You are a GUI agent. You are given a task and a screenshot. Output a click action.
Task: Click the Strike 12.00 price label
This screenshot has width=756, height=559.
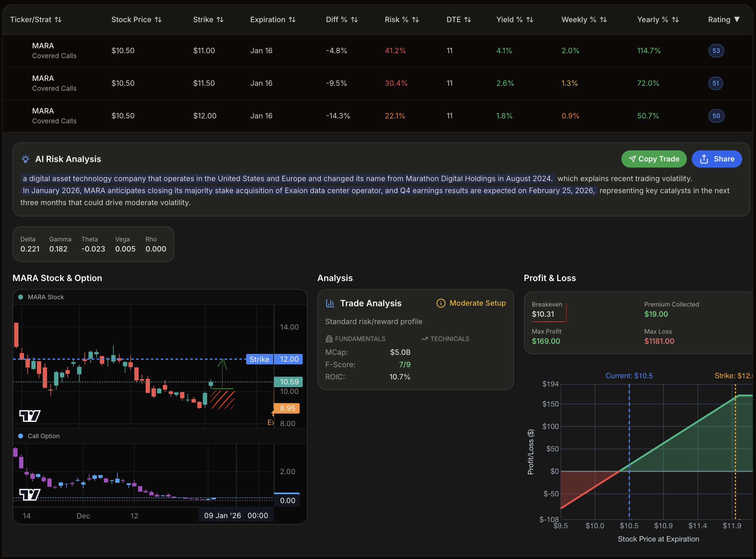pyautogui.click(x=274, y=359)
